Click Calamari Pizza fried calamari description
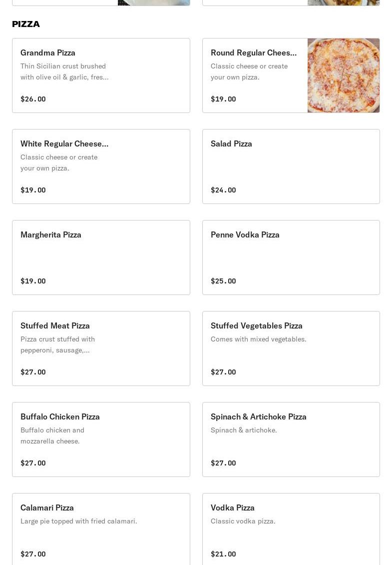The height and width of the screenshot is (565, 392). [78, 521]
